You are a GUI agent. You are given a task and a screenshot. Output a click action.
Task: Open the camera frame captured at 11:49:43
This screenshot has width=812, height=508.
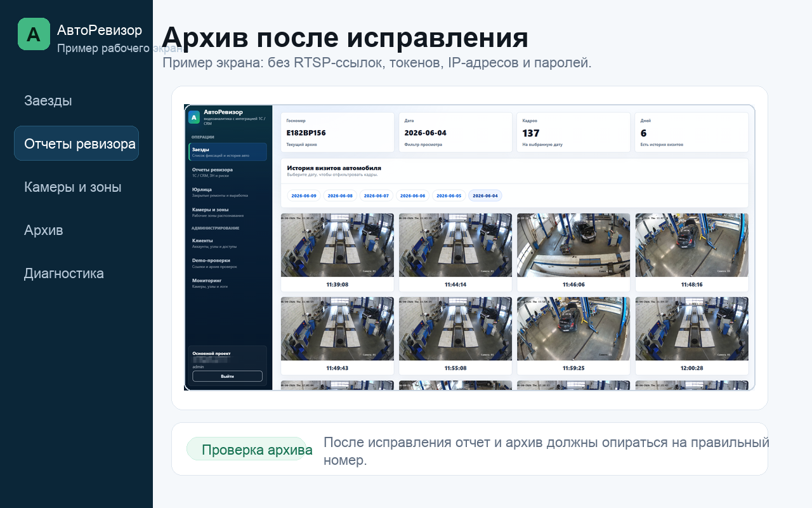click(x=337, y=336)
